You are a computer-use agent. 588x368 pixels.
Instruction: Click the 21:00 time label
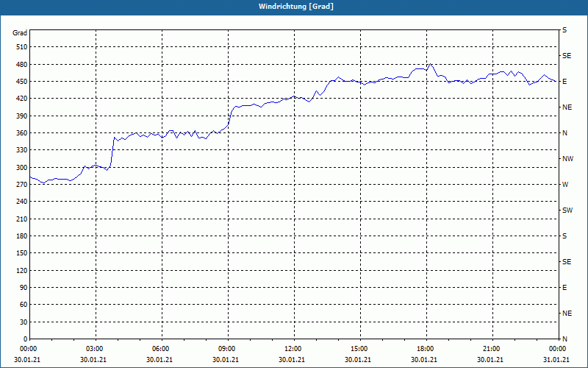(x=491, y=349)
